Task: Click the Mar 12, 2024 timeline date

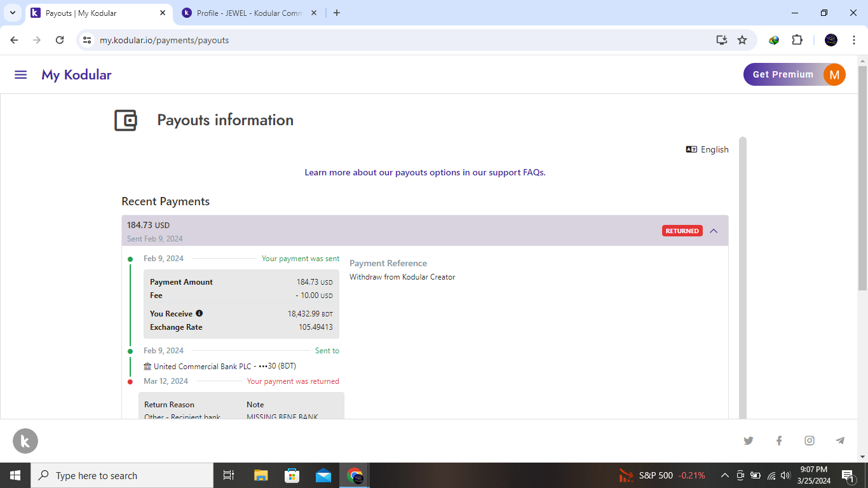Action: [166, 381]
